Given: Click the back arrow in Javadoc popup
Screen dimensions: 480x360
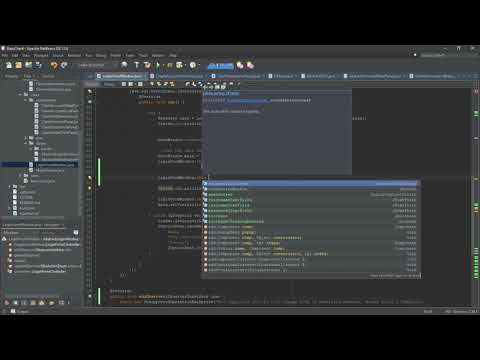Looking at the screenshot, I should click(206, 87).
